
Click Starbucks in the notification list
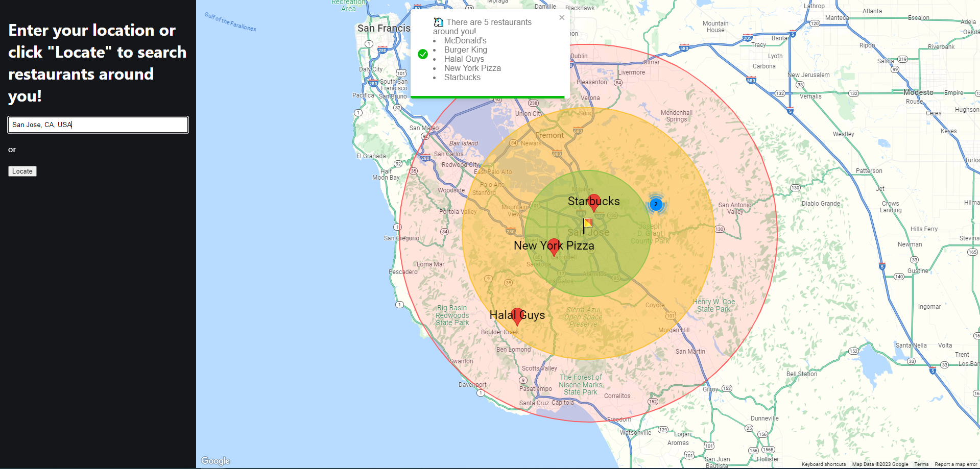[462, 78]
